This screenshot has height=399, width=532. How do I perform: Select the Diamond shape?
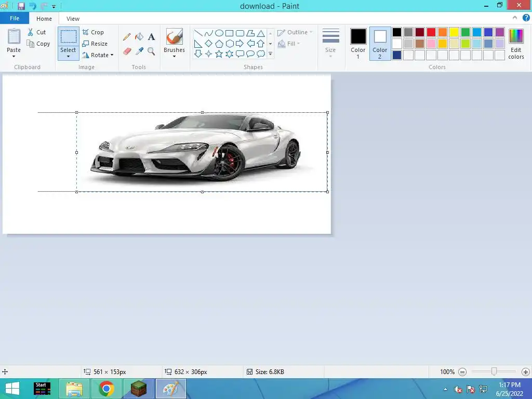click(209, 44)
